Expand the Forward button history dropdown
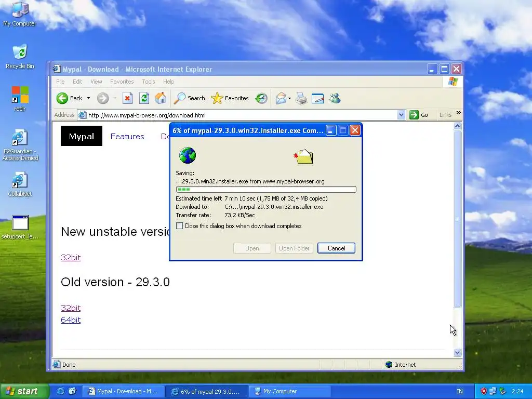Image resolution: width=532 pixels, height=399 pixels. click(115, 98)
